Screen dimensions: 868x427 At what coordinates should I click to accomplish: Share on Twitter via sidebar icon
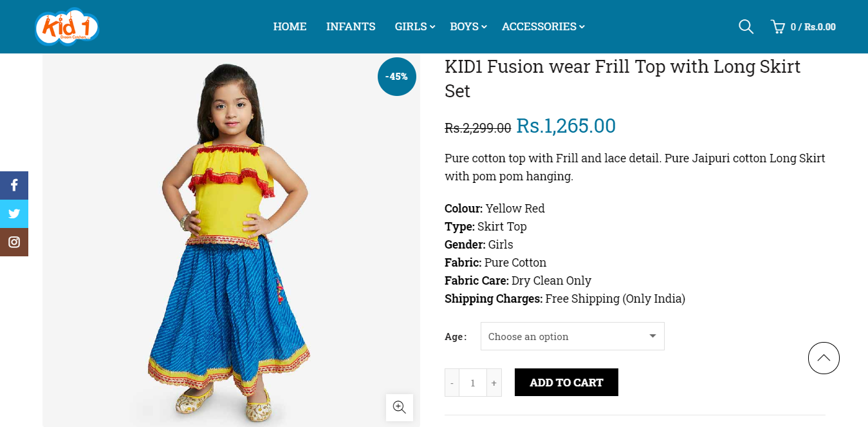(14, 214)
